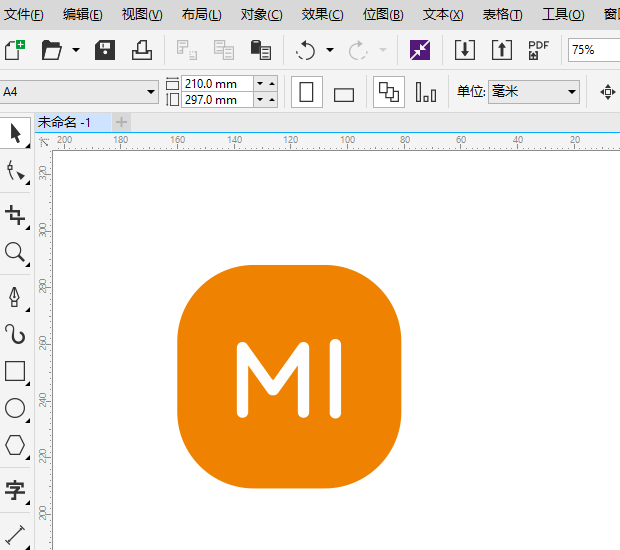The height and width of the screenshot is (550, 620).
Task: Click the plus button to add new document
Action: pos(121,122)
